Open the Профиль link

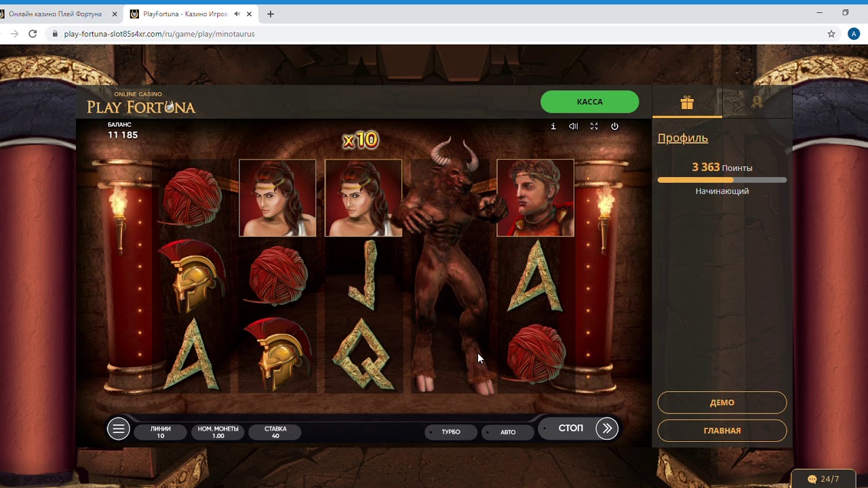682,138
